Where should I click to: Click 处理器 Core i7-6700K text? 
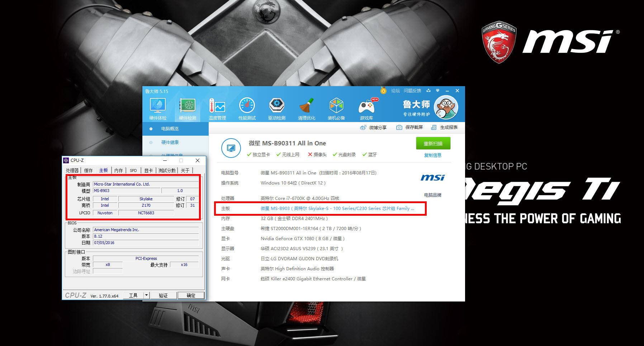[300, 198]
